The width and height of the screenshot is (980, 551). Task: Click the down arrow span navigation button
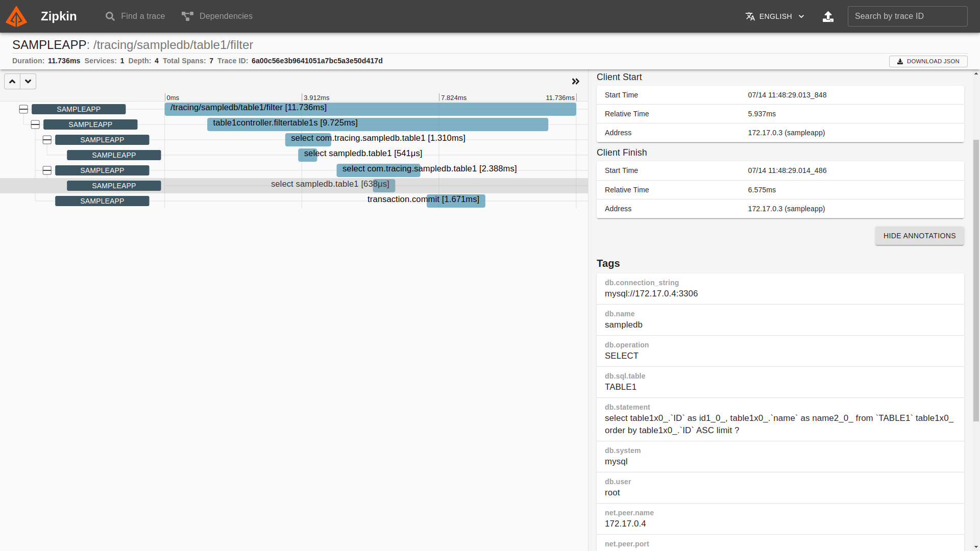pos(28,82)
